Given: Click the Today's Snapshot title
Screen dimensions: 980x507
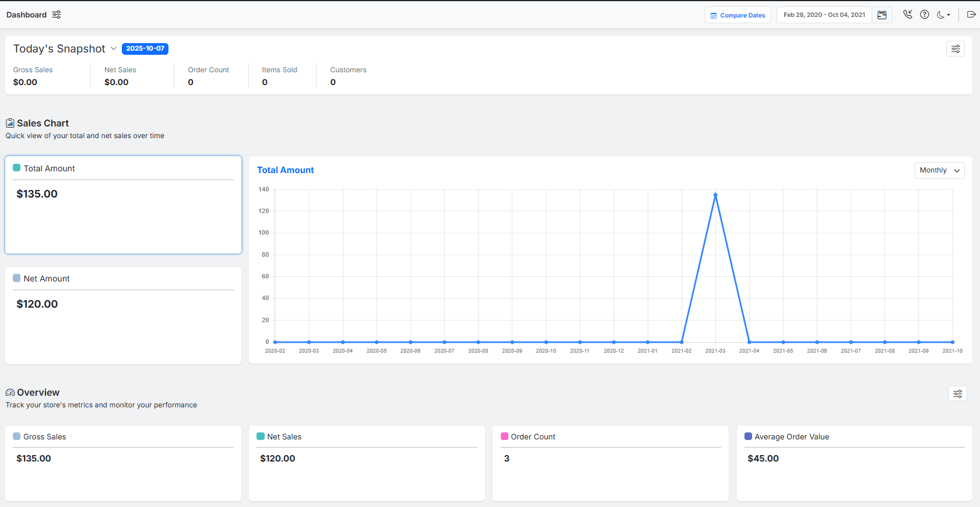Looking at the screenshot, I should (59, 49).
